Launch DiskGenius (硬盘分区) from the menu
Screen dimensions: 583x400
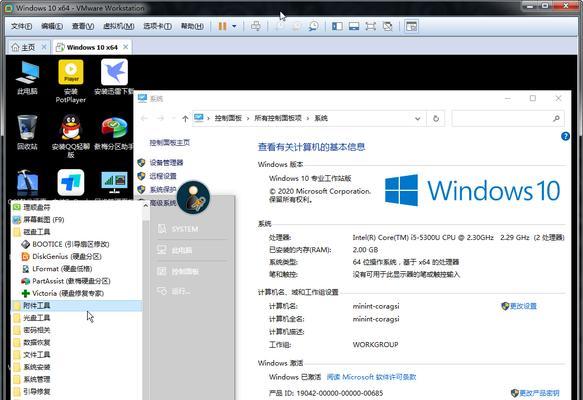(67, 257)
